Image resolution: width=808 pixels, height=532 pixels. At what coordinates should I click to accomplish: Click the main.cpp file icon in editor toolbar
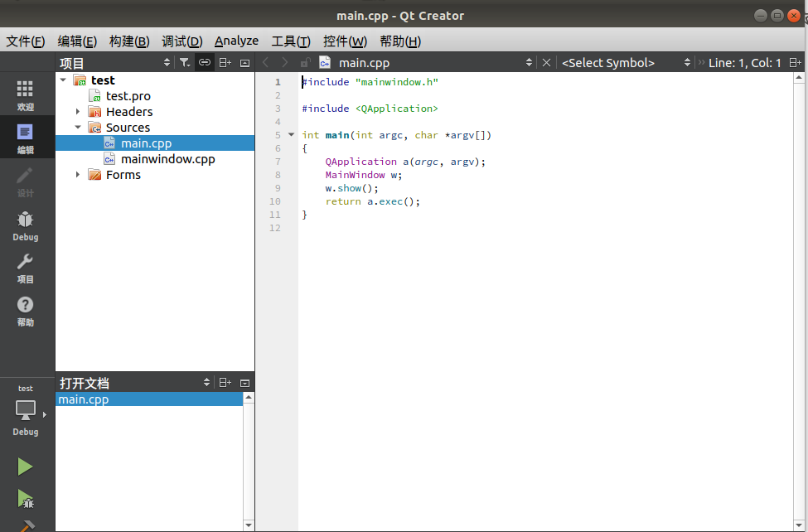pos(325,63)
